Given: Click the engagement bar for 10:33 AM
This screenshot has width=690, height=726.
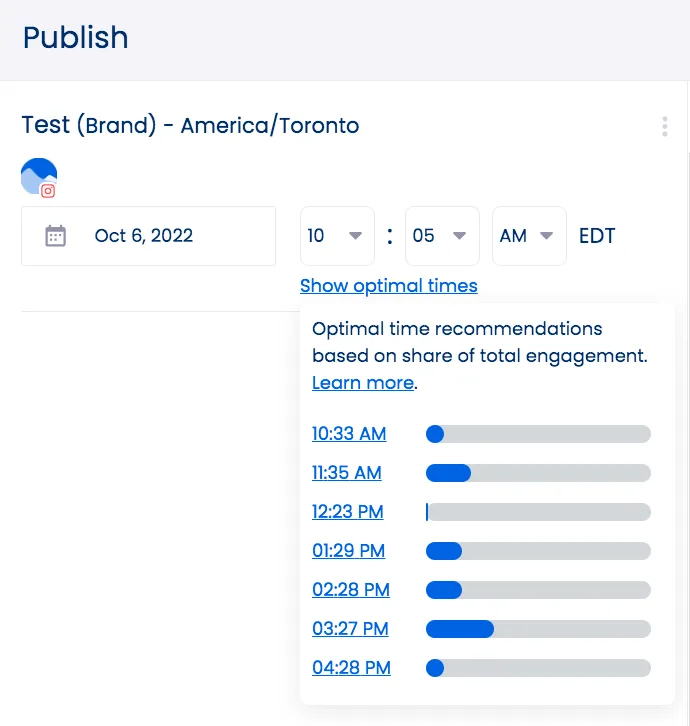Looking at the screenshot, I should (538, 434).
